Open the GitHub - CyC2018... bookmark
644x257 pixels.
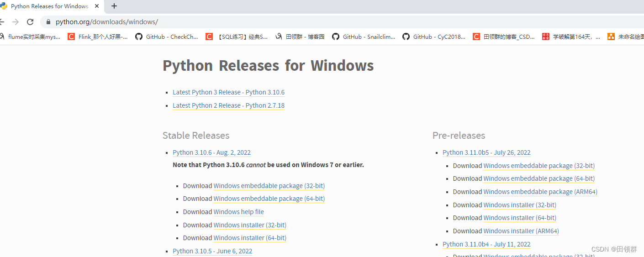coord(434,37)
